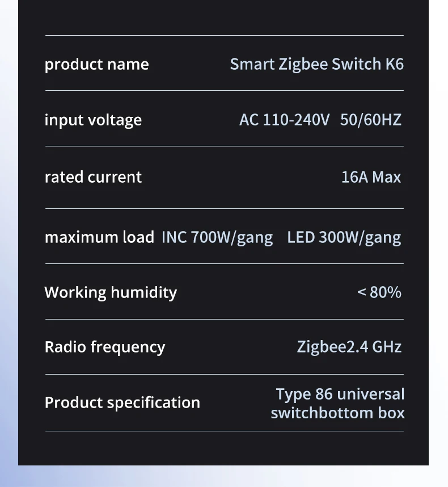Screen dimensions: 448x487
Task: Select 'switchbottom box' text line
Action: [x=338, y=413]
